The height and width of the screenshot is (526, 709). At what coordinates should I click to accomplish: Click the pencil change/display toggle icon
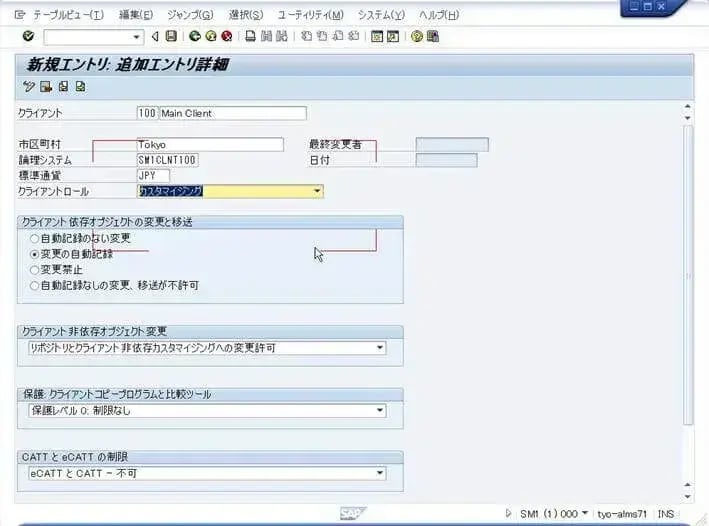pyautogui.click(x=28, y=86)
